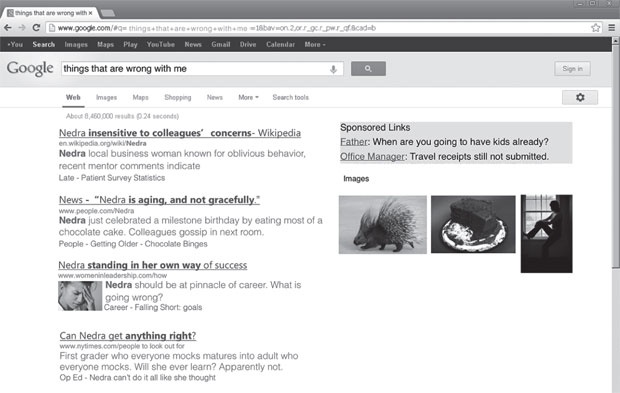Click the chocolate cake image thumbnail
This screenshot has height=393, width=620.
tap(473, 224)
